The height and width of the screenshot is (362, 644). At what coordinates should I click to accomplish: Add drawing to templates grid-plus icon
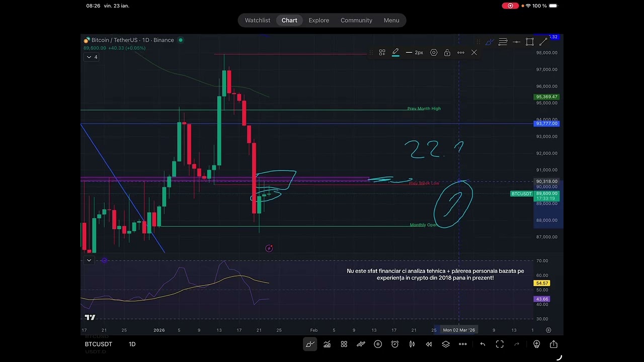coord(382,53)
